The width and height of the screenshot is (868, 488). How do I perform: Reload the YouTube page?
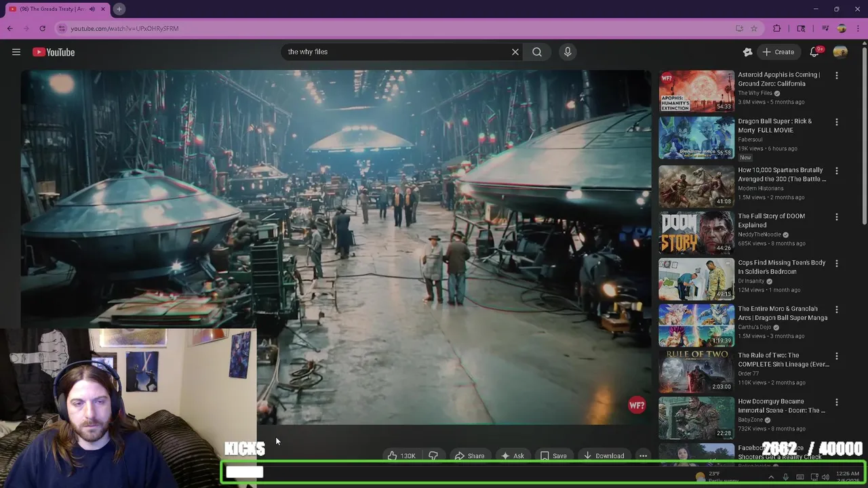[x=42, y=28]
